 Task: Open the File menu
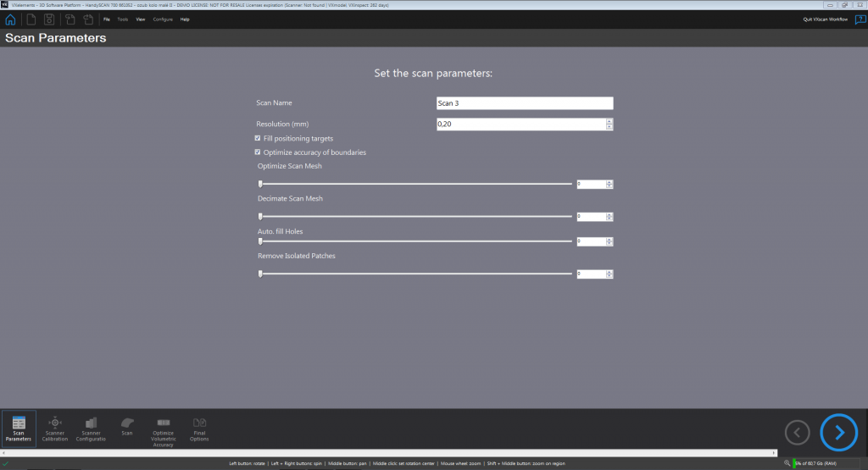point(107,19)
